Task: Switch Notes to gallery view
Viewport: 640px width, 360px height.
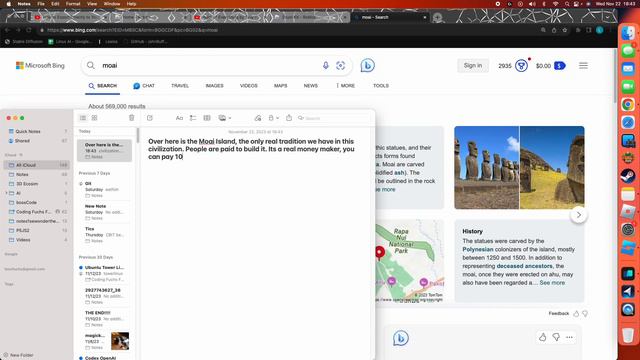Action: pyautogui.click(x=94, y=118)
